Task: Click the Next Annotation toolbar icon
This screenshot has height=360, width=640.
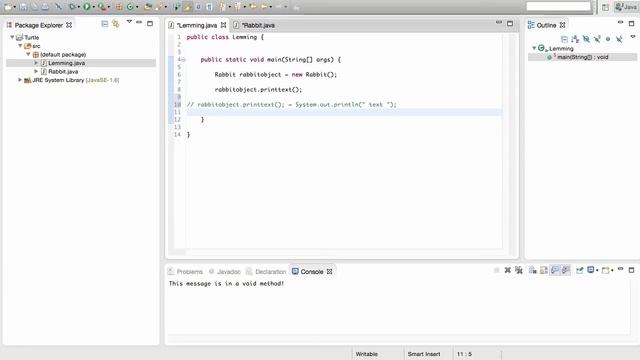Action: (x=222, y=7)
